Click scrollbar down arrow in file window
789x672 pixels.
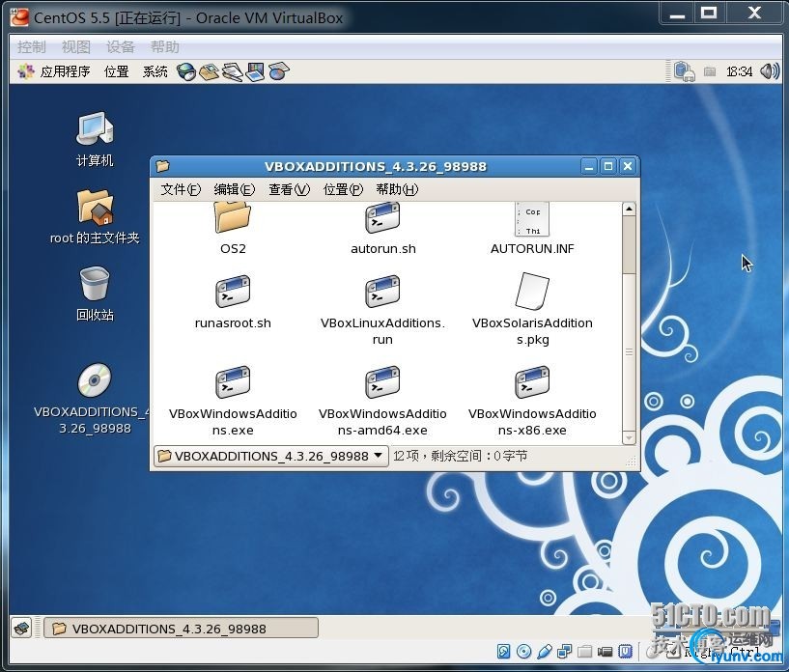click(x=629, y=437)
